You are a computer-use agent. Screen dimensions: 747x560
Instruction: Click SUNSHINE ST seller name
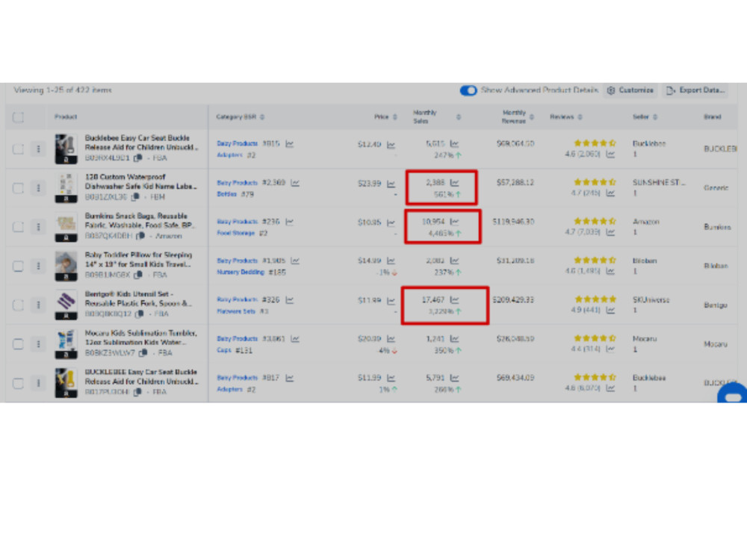(x=659, y=183)
